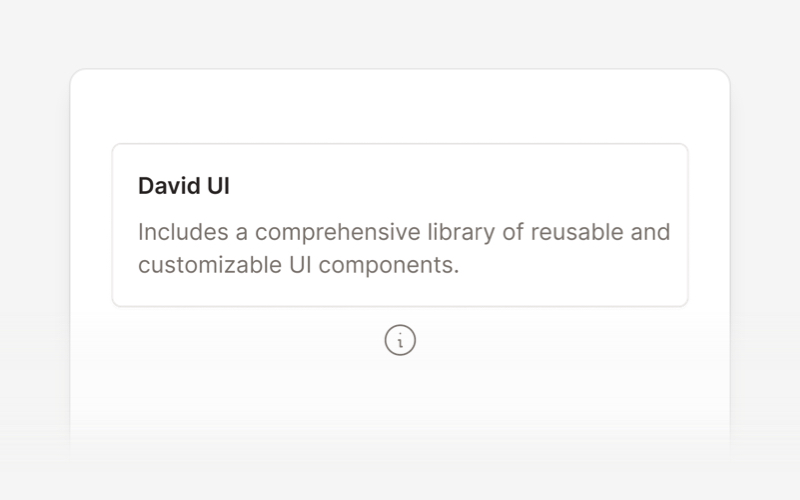The image size is (800, 500).
Task: Click the word "and" ending the first line
Action: 649,232
